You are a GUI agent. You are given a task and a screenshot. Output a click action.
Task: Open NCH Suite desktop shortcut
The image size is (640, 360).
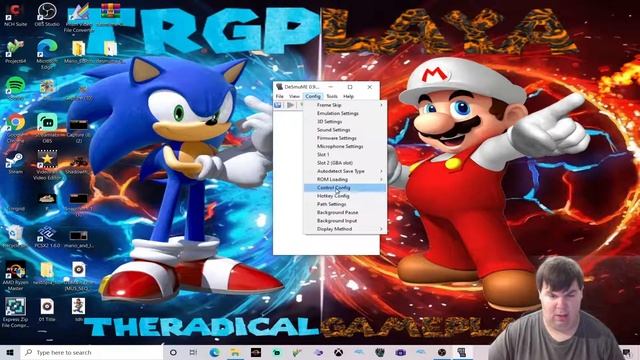pyautogui.click(x=16, y=15)
